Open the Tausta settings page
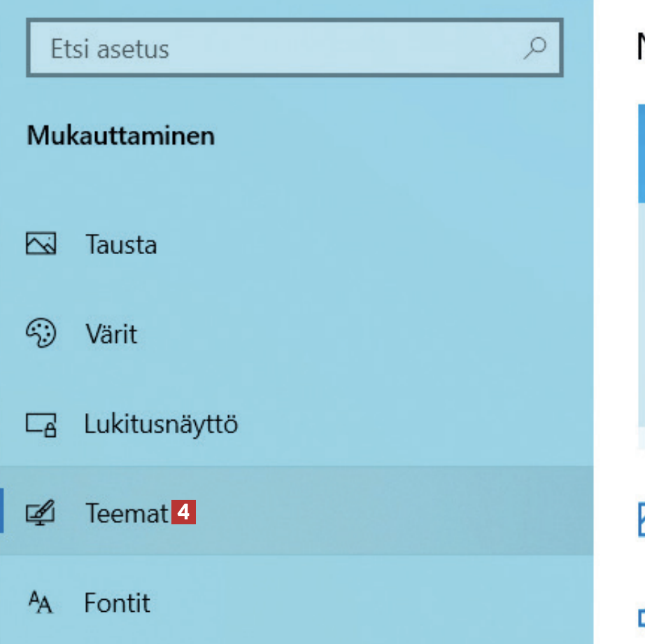 [x=121, y=244]
